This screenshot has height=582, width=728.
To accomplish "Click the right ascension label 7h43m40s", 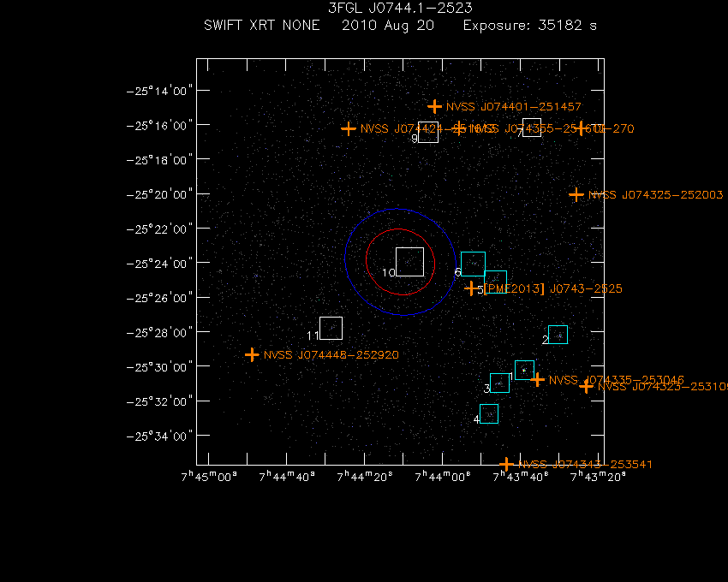I will [x=521, y=476].
